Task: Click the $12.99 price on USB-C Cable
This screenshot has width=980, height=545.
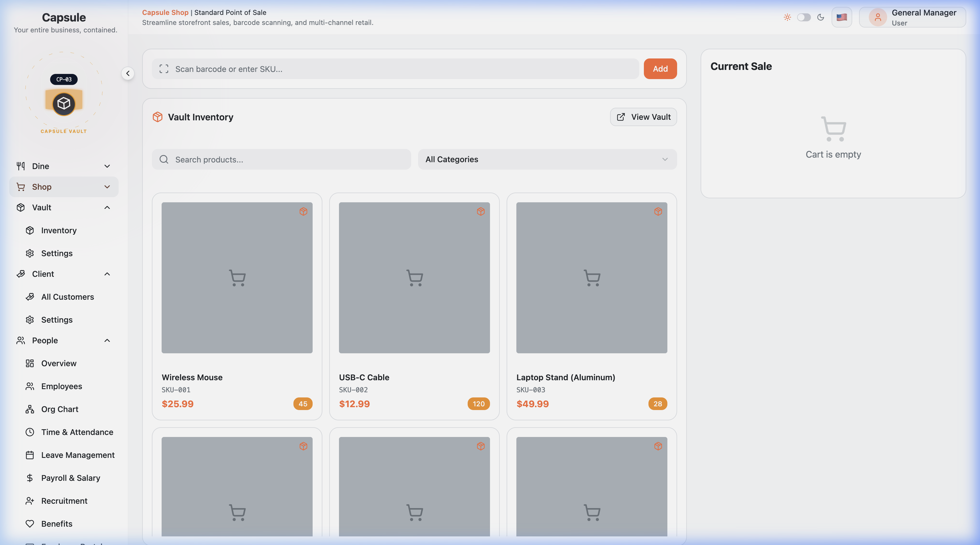Action: 354,404
